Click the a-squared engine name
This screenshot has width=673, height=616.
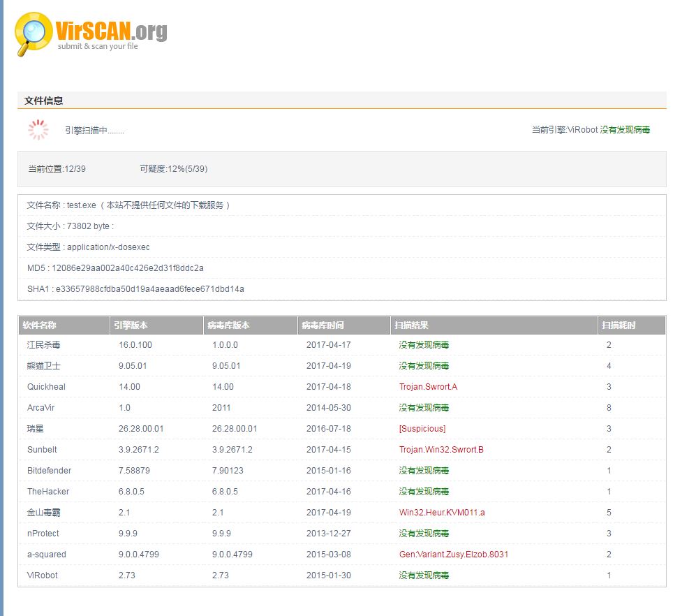tap(47, 555)
